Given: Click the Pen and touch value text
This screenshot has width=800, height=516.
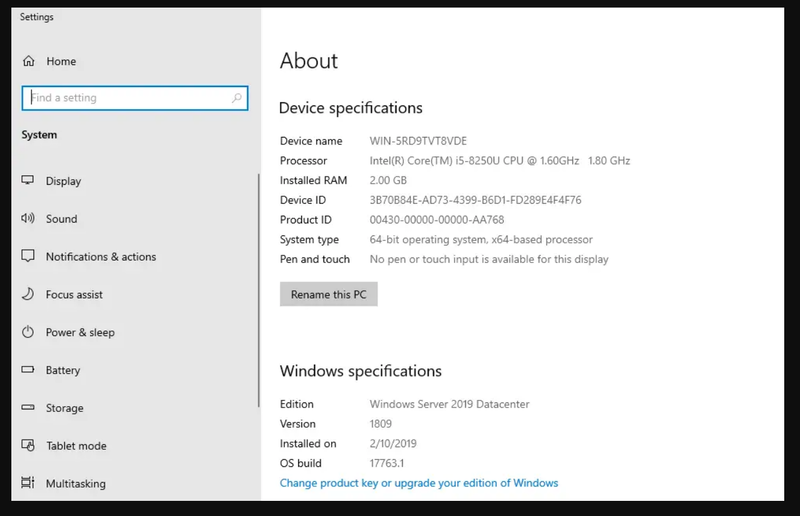Looking at the screenshot, I should (489, 259).
